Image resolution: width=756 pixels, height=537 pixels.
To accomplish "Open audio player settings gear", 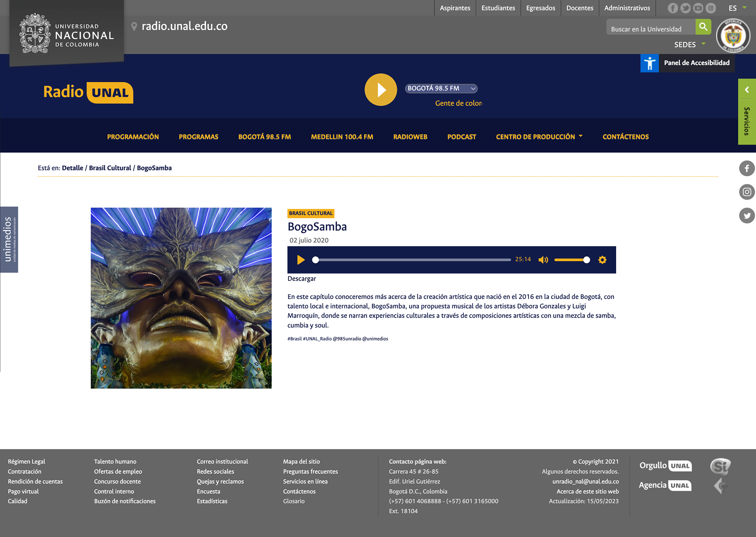I will pyautogui.click(x=602, y=260).
